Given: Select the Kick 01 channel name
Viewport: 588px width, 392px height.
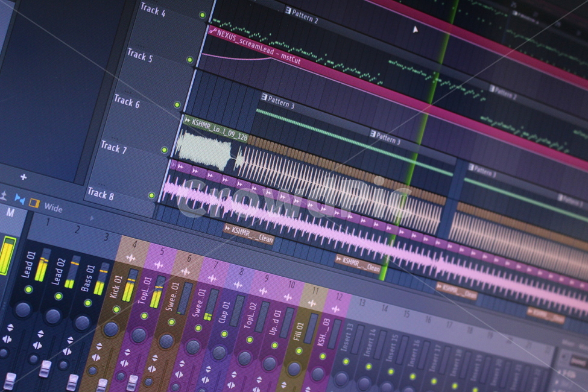Looking at the screenshot, I should tap(115, 287).
